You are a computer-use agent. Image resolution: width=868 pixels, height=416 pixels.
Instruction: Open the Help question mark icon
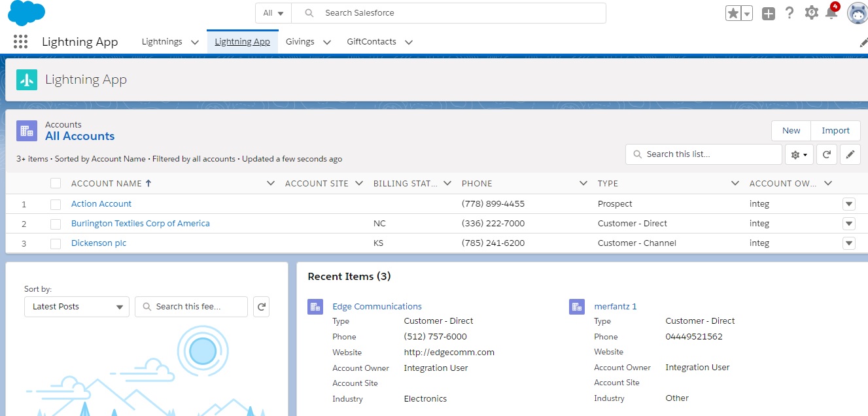pos(790,12)
